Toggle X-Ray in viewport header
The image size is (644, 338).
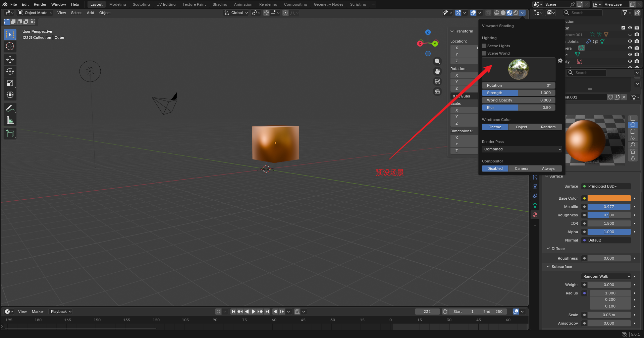click(x=488, y=13)
